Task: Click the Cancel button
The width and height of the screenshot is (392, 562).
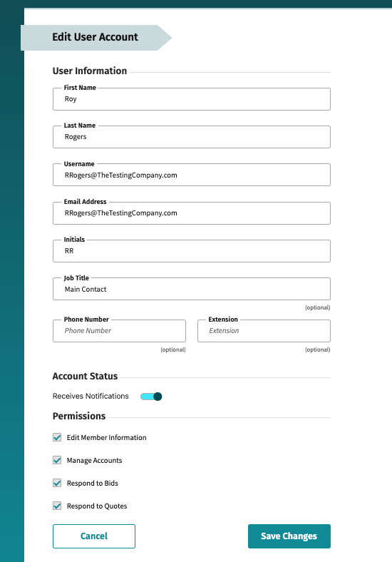Action: [94, 536]
